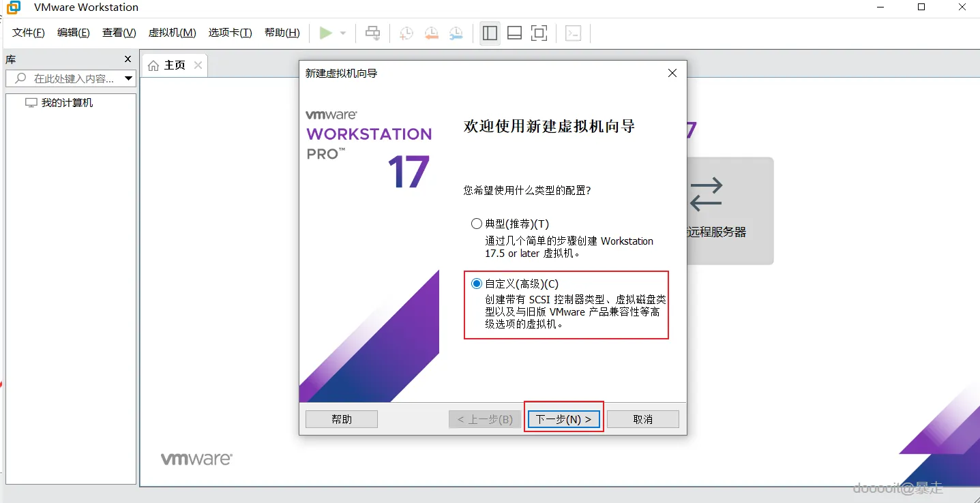
Task: Open the 虚拟机(M) menu
Action: click(x=172, y=32)
